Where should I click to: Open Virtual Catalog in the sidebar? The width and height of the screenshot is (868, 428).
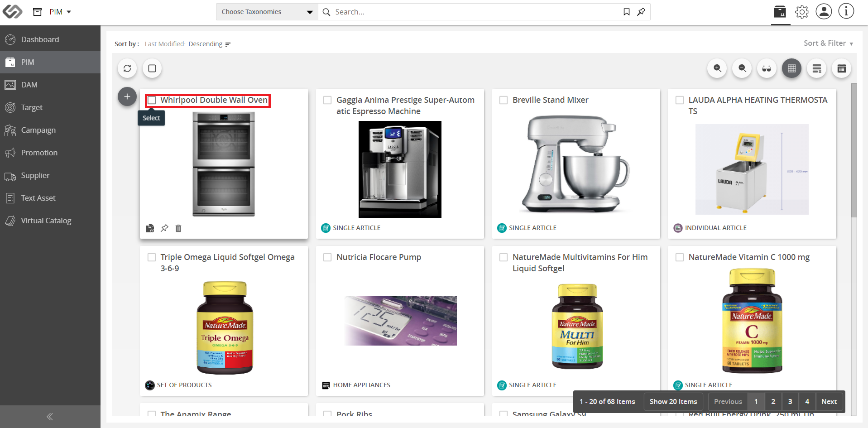pyautogui.click(x=50, y=221)
